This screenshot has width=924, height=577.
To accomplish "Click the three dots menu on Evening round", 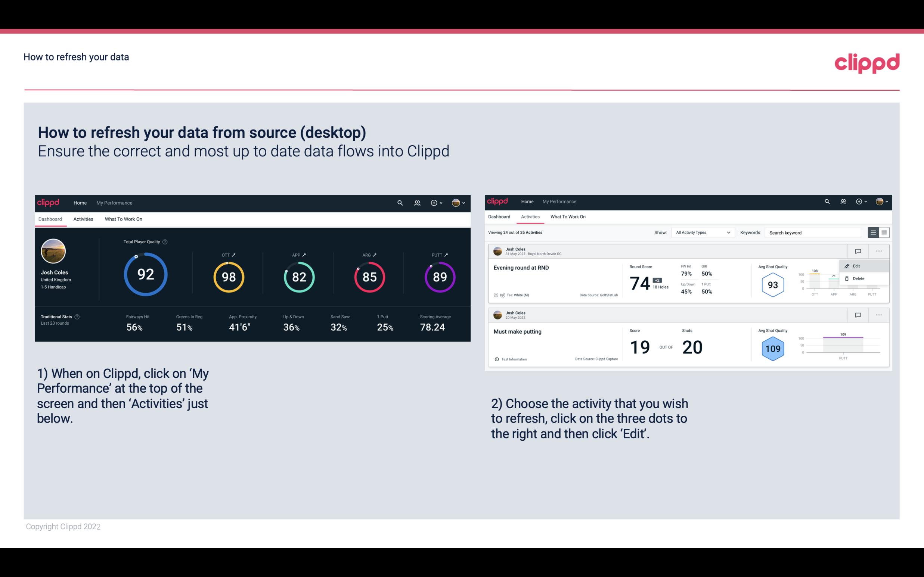I will click(x=879, y=250).
